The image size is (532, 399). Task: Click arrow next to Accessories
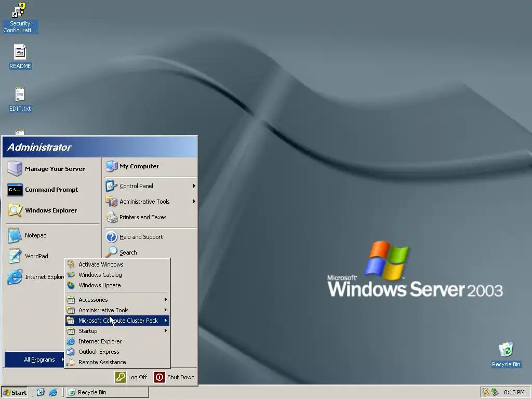click(166, 300)
